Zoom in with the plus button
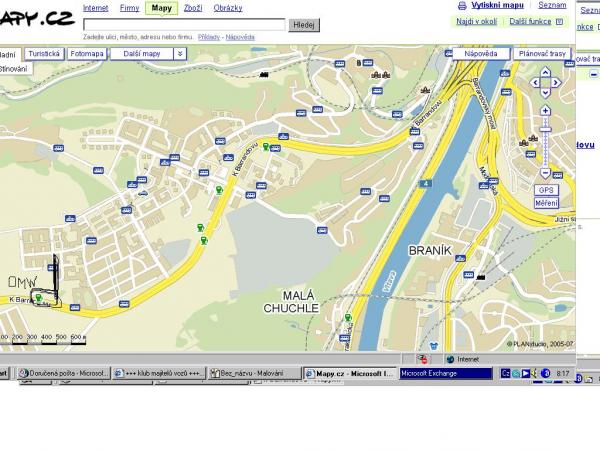 (545, 111)
